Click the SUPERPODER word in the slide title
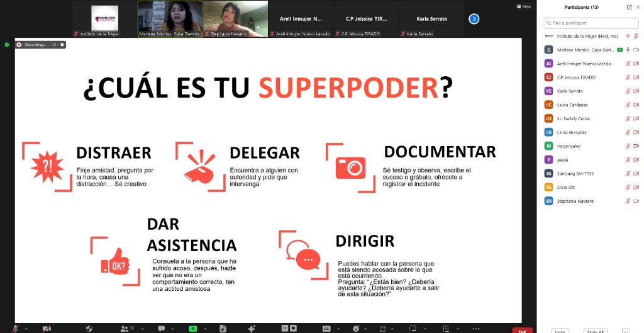This screenshot has width=644, height=333. (348, 87)
